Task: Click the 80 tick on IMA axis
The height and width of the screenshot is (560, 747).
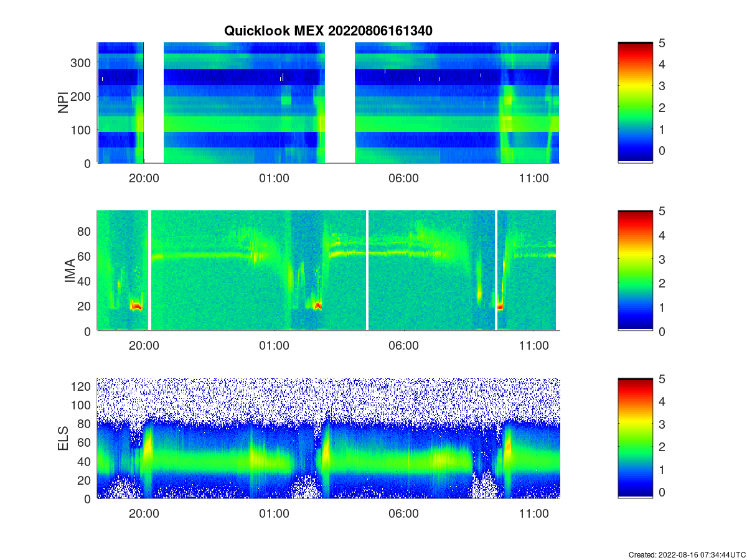Action: (x=85, y=231)
